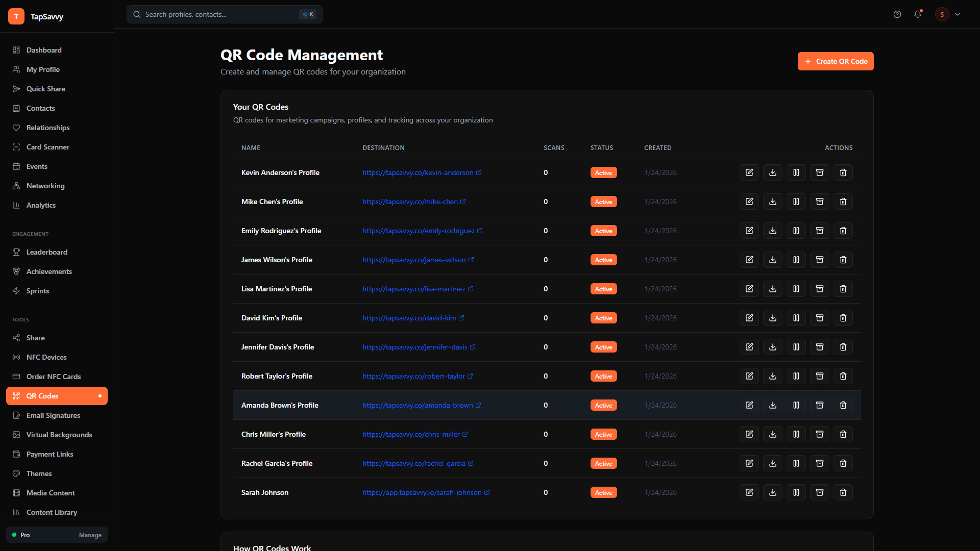980x551 pixels.
Task: Delete Rachel Garcia's QR code
Action: (x=843, y=463)
